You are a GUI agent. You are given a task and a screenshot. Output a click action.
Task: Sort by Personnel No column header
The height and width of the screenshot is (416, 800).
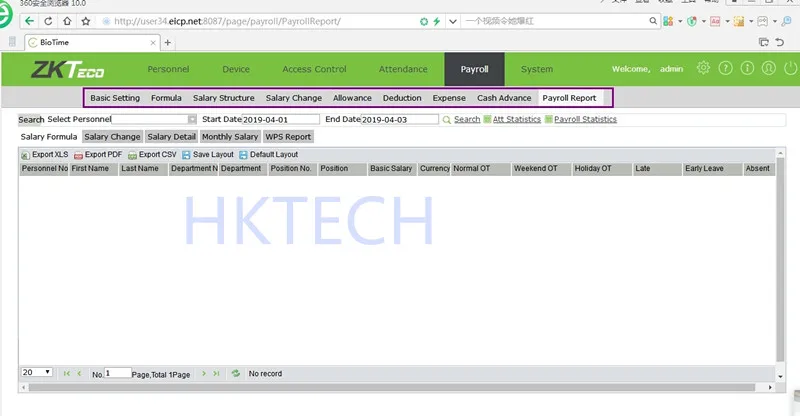tap(44, 169)
